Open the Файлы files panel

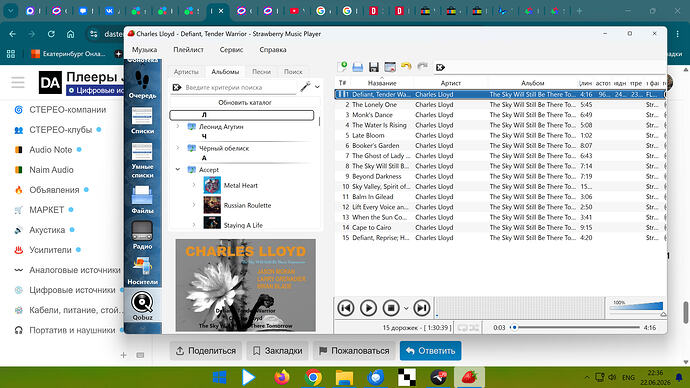pyautogui.click(x=142, y=200)
